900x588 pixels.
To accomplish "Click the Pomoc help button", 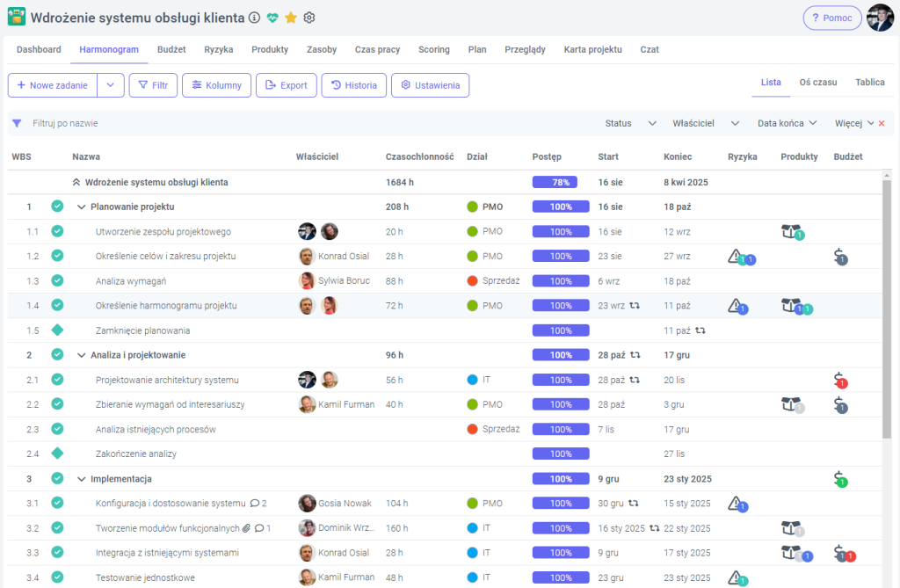I will 832,18.
